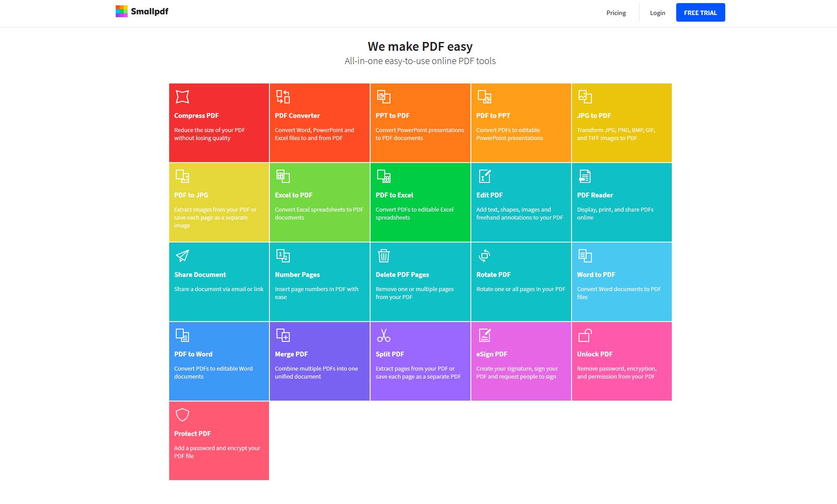Open the Pricing page
This screenshot has width=837, height=504.
[x=616, y=13]
